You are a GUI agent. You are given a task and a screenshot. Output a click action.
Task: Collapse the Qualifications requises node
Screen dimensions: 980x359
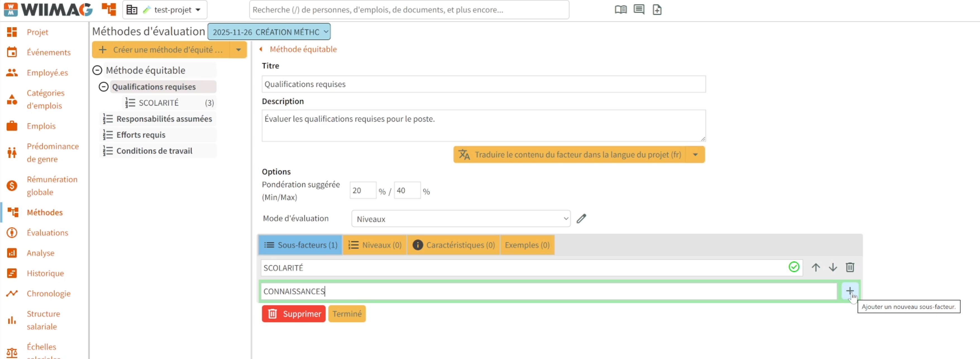tap(104, 87)
